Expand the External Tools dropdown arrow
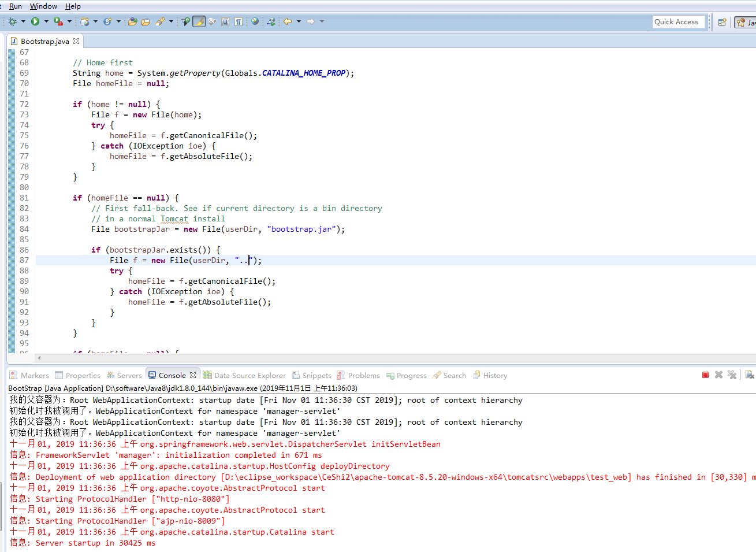The width and height of the screenshot is (756, 552). pos(69,21)
